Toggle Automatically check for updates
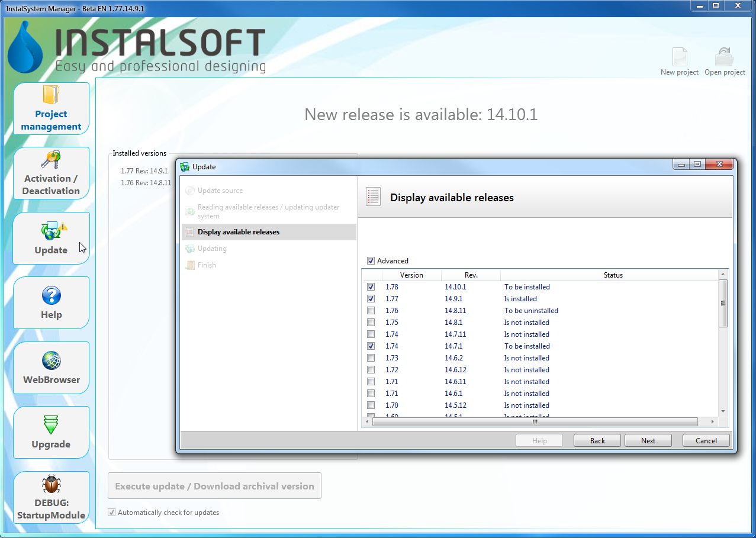756x538 pixels. point(111,513)
